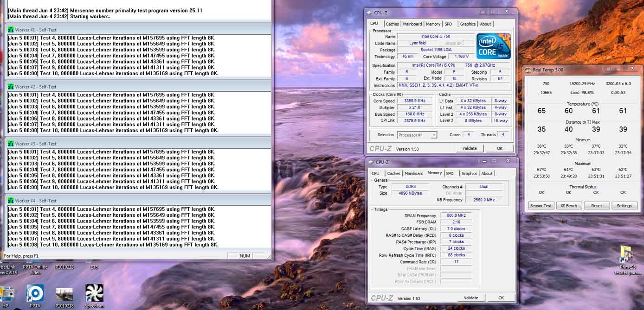Select the HP camera desktop icon

(6, 294)
